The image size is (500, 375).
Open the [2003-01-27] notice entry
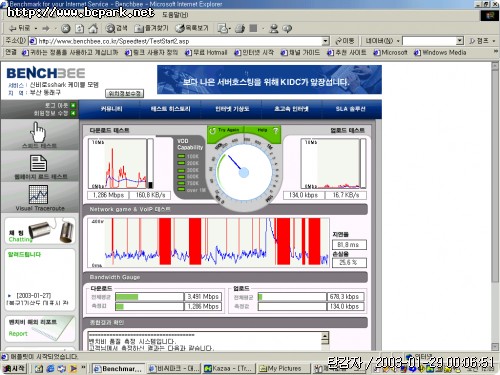click(34, 295)
